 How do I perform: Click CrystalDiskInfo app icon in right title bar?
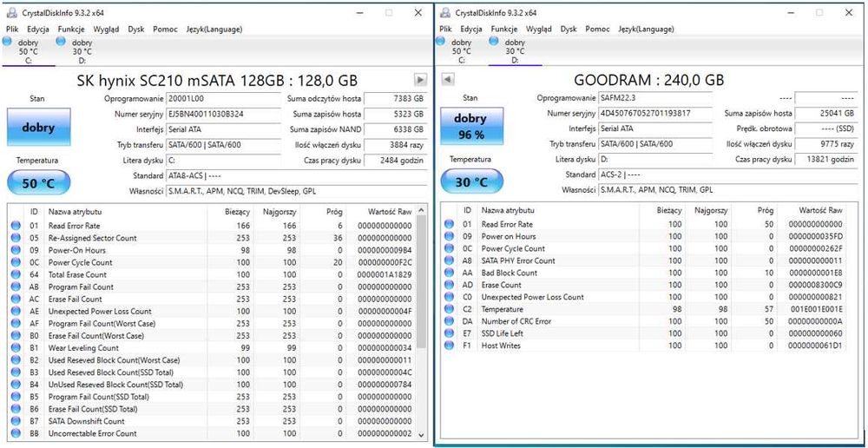444,12
